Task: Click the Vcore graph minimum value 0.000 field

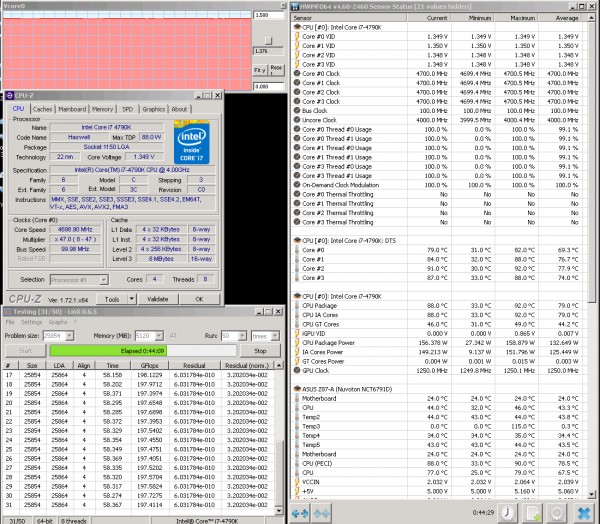Action: 268,87
